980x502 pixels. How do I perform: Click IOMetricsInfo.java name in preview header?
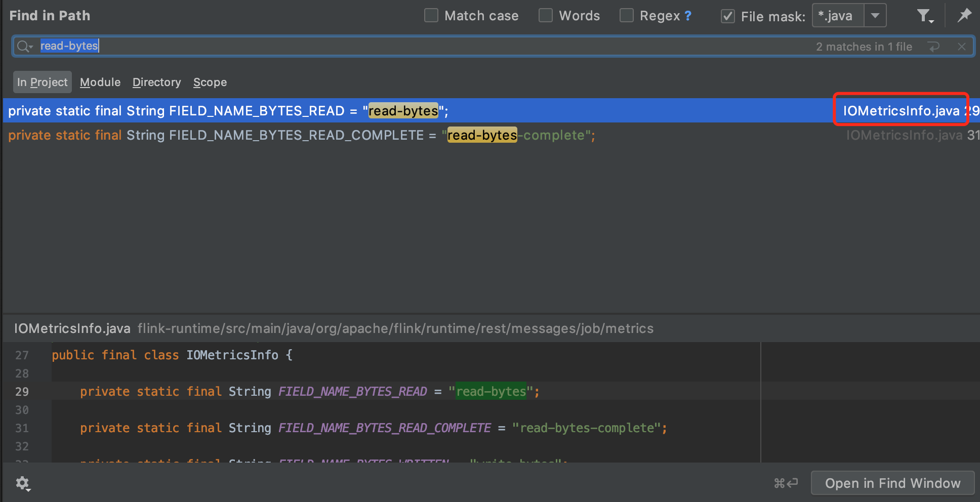pos(72,328)
